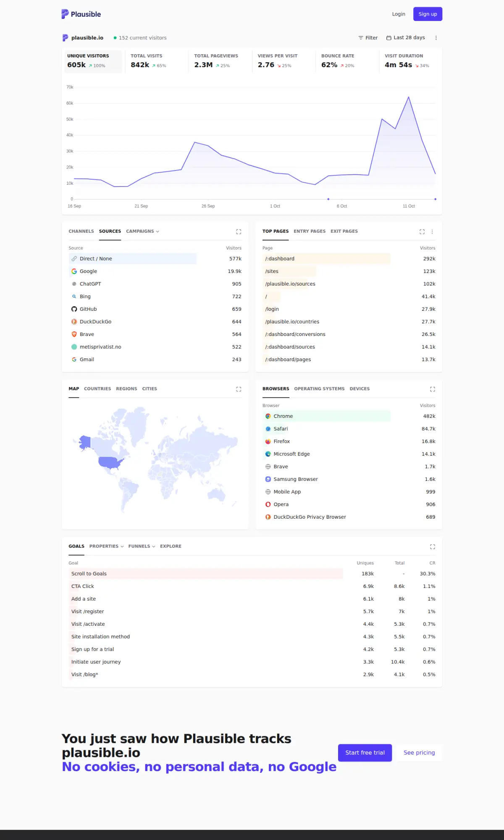Click the plausible.io site favicon

coord(65,38)
